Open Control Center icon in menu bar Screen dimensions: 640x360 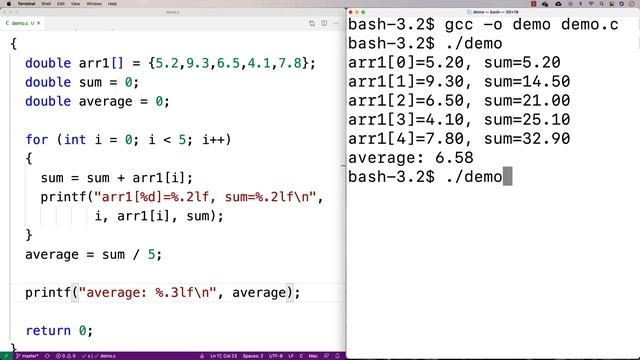tap(611, 4)
